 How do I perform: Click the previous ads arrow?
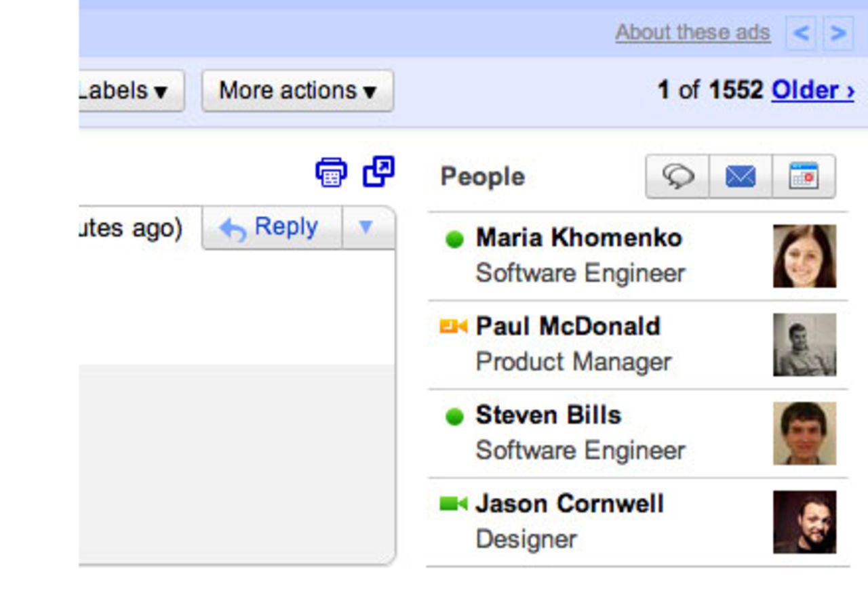pyautogui.click(x=801, y=32)
